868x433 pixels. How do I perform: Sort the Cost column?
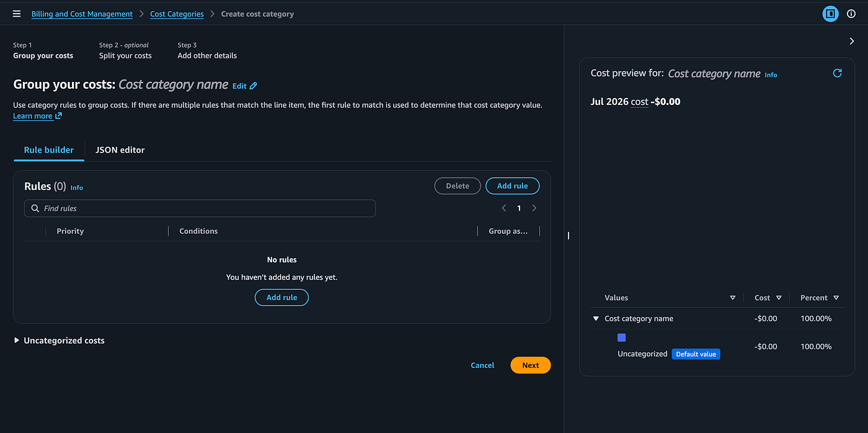(x=779, y=298)
